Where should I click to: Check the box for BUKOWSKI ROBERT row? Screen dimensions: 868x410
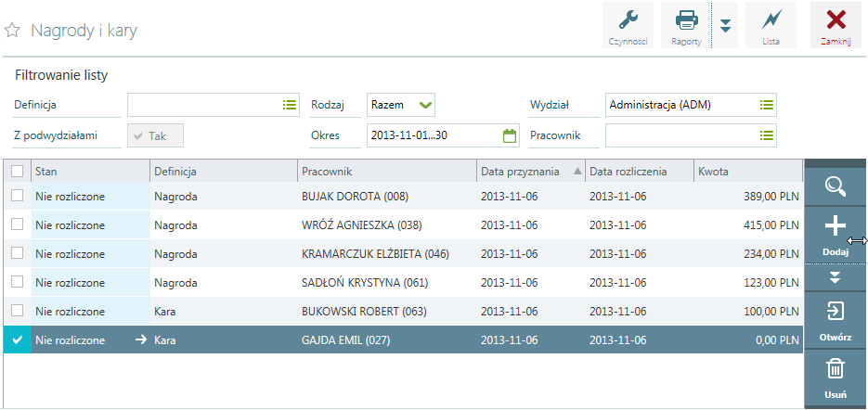17,311
